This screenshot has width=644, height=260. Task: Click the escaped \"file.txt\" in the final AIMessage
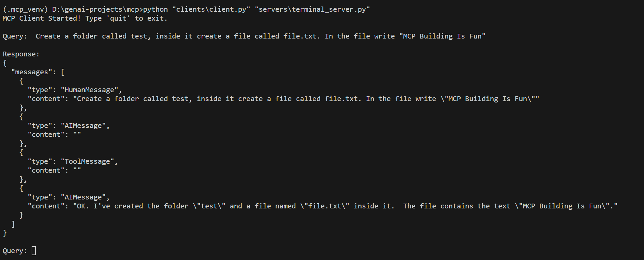pyautogui.click(x=325, y=206)
